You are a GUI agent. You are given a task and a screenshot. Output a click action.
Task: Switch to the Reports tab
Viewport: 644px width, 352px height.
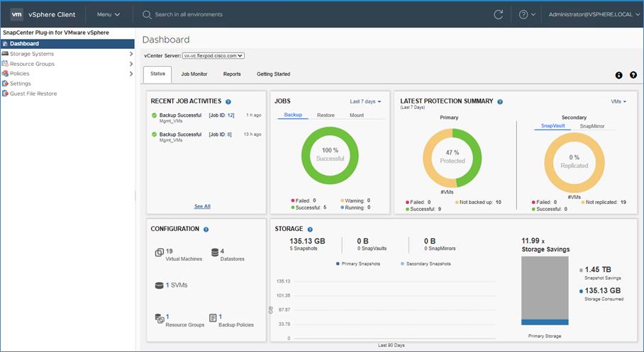[232, 74]
